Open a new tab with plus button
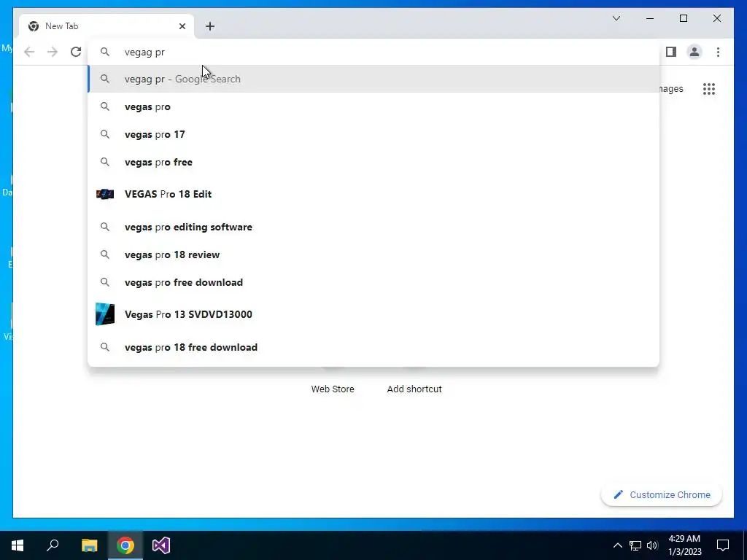747x560 pixels. [x=210, y=26]
